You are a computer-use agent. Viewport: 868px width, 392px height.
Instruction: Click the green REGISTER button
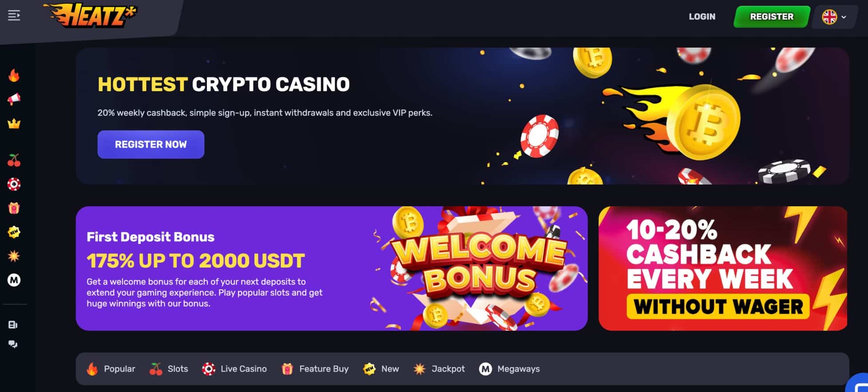tap(772, 17)
